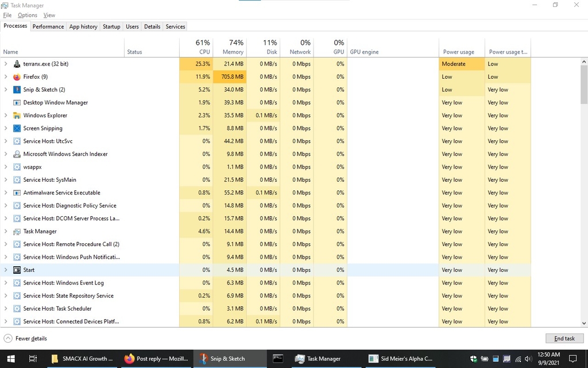Click the terranx.exe process icon
The height and width of the screenshot is (368, 588).
17,64
